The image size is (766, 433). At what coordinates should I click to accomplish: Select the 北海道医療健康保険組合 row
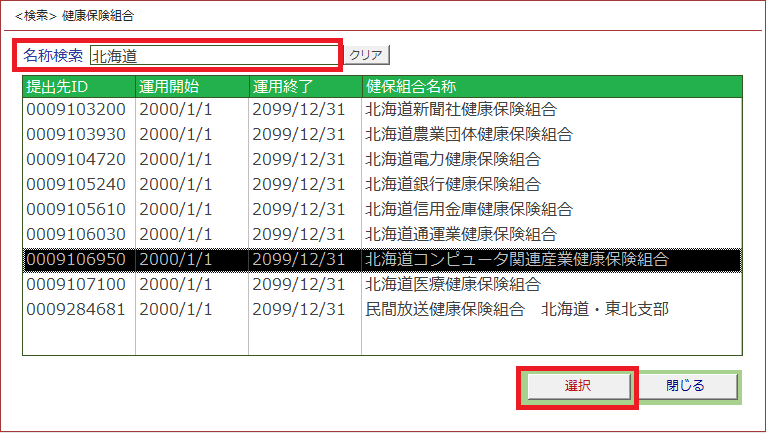point(452,284)
